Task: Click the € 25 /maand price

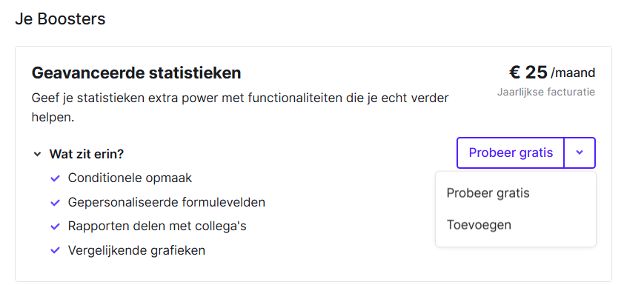Action: click(552, 73)
